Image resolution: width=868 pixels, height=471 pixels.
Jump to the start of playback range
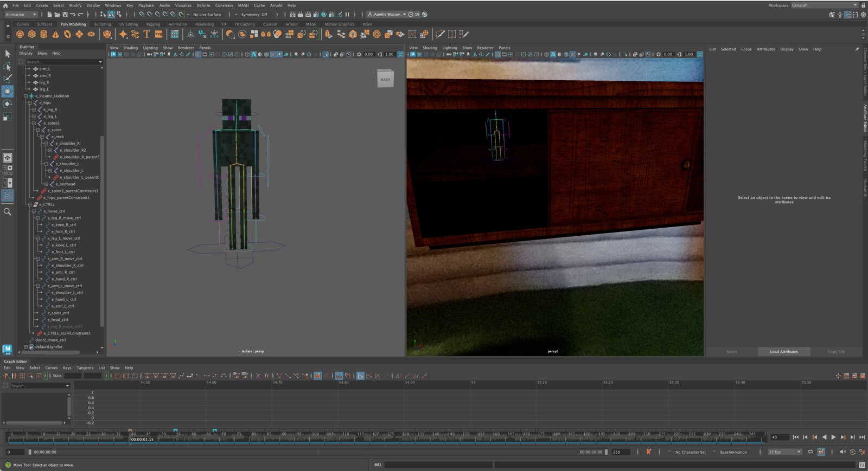[x=795, y=437]
